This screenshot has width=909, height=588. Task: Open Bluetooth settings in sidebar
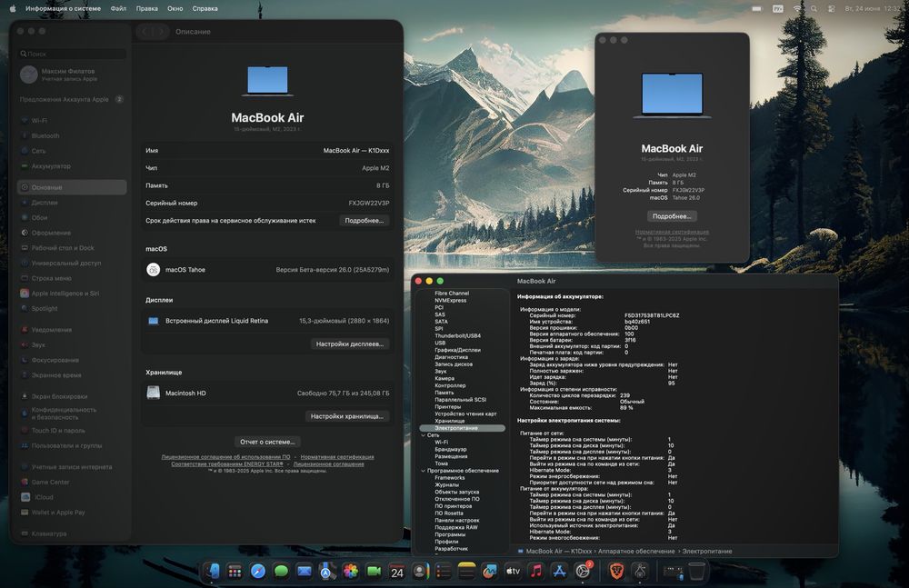72,135
